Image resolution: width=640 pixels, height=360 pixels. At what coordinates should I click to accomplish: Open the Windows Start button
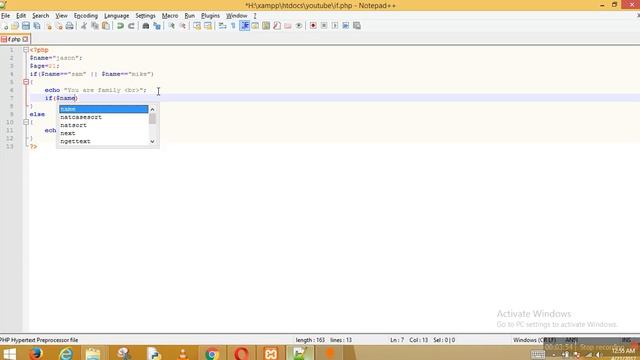point(9,353)
